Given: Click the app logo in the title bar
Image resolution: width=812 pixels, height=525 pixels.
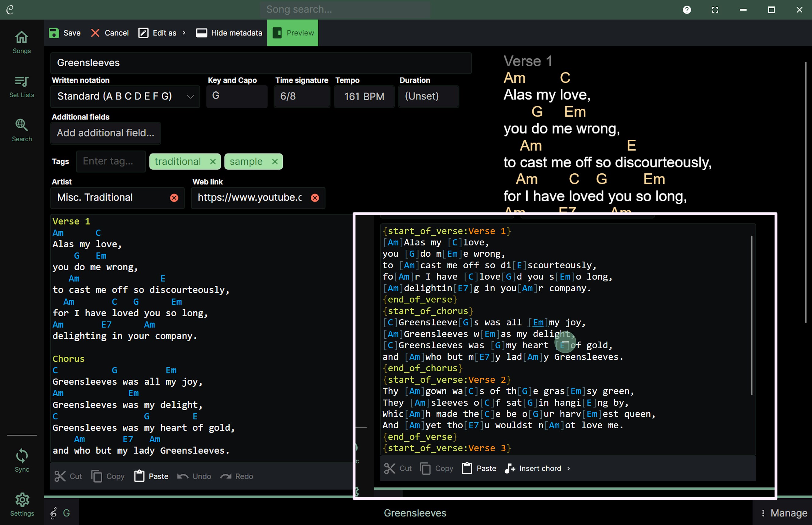Looking at the screenshot, I should (10, 9).
